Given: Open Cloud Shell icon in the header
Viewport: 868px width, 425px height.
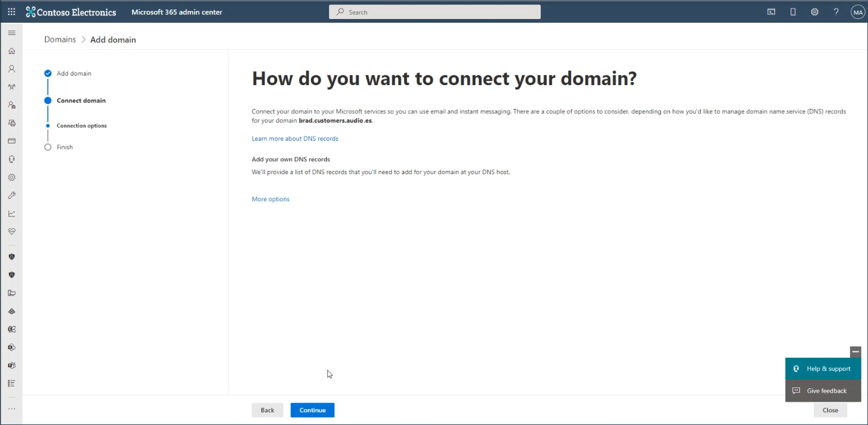Looking at the screenshot, I should (x=771, y=12).
